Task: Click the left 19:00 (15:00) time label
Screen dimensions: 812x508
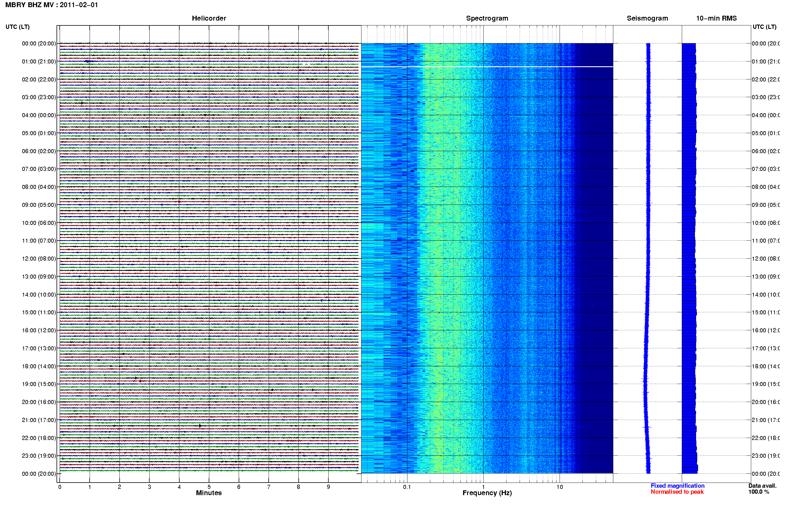Action: tap(39, 384)
